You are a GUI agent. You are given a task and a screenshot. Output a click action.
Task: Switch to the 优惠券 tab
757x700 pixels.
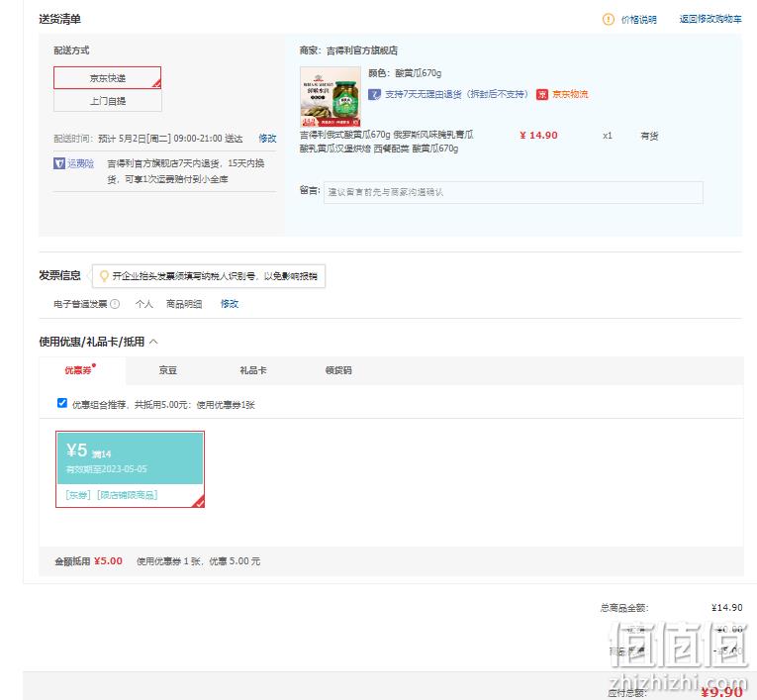coord(80,370)
